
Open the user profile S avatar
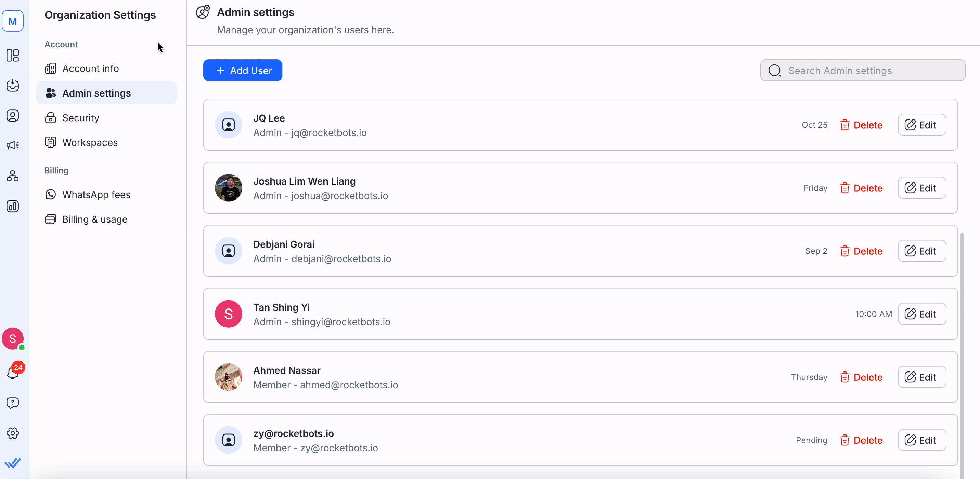click(13, 338)
